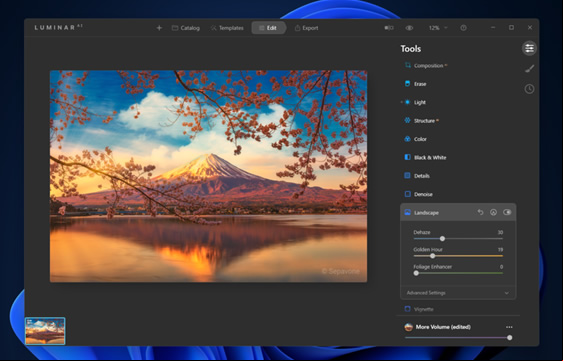
Task: Click the Landscape mask circle icon
Action: point(493,212)
